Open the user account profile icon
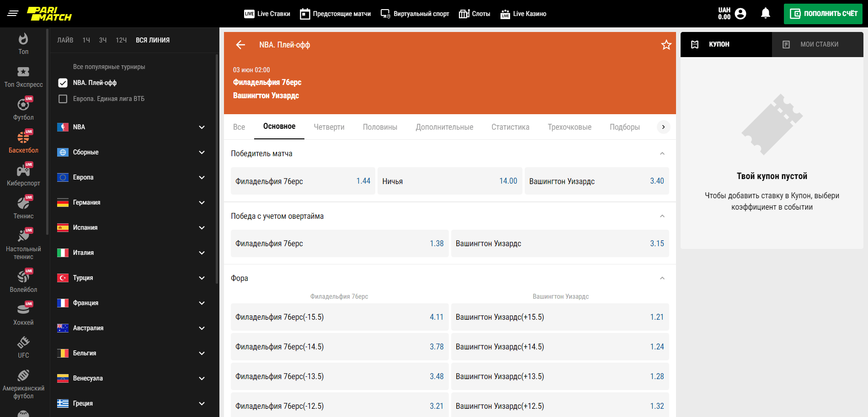This screenshot has width=868, height=417. [740, 14]
